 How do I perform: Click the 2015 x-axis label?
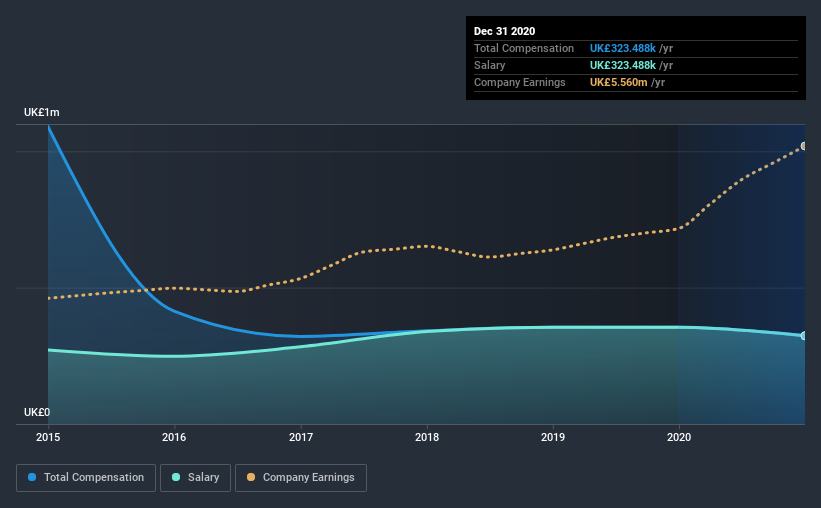pyautogui.click(x=48, y=437)
